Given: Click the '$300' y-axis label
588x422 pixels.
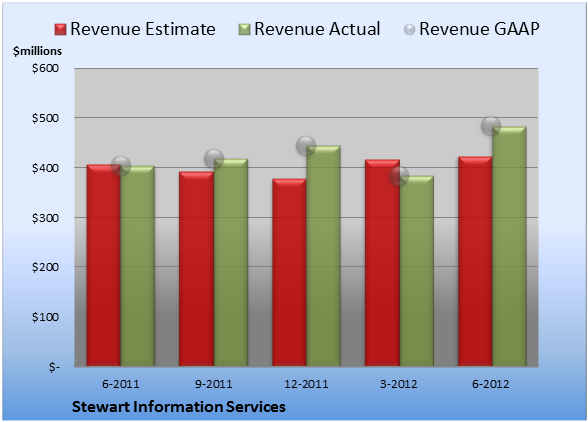Looking at the screenshot, I should (45, 218).
